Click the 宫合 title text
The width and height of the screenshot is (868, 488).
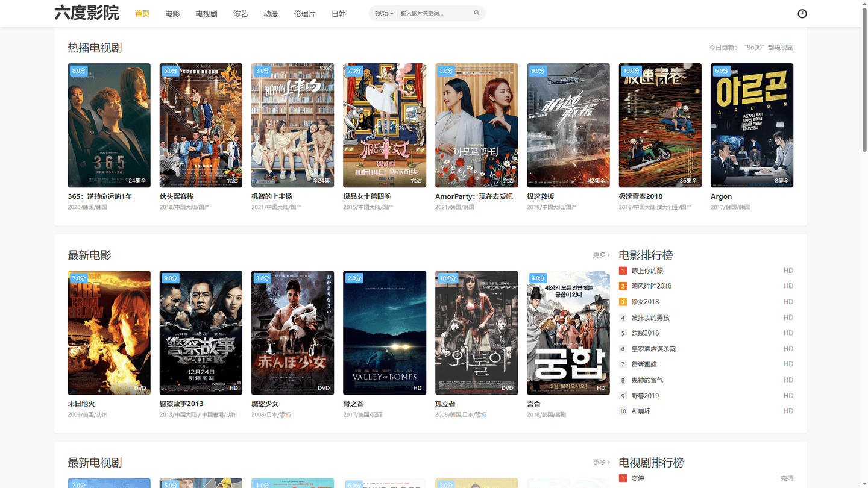(x=534, y=404)
